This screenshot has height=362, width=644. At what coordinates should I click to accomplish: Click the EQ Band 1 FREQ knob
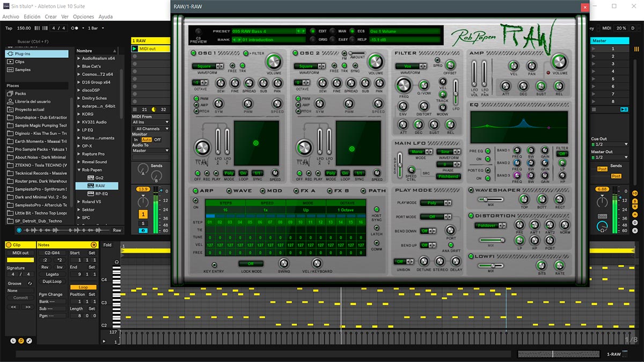(x=517, y=151)
